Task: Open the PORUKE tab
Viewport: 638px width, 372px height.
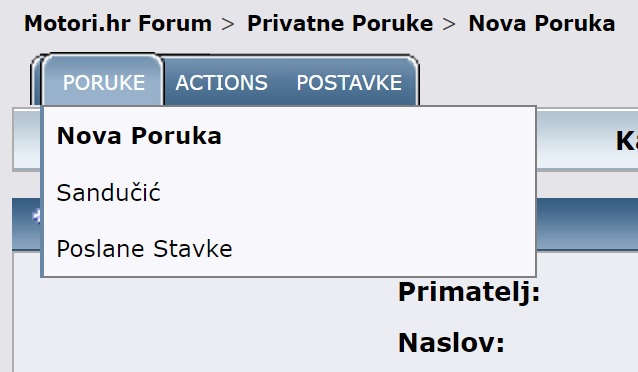Action: [x=103, y=83]
